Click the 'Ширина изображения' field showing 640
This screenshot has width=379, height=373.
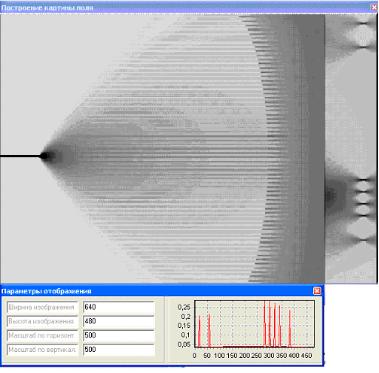click(x=118, y=307)
